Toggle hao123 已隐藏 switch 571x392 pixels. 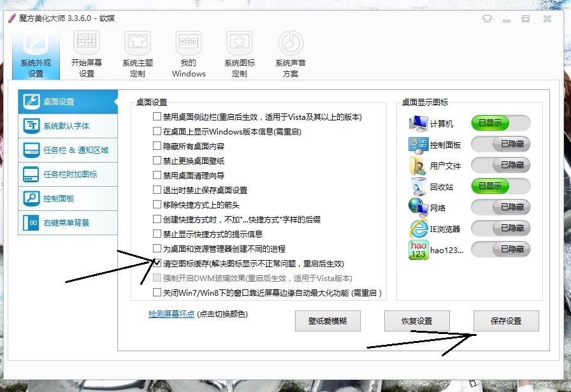coord(500,249)
